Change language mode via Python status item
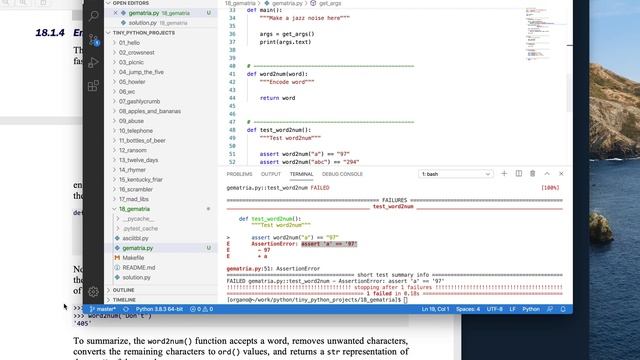 pyautogui.click(x=531, y=309)
